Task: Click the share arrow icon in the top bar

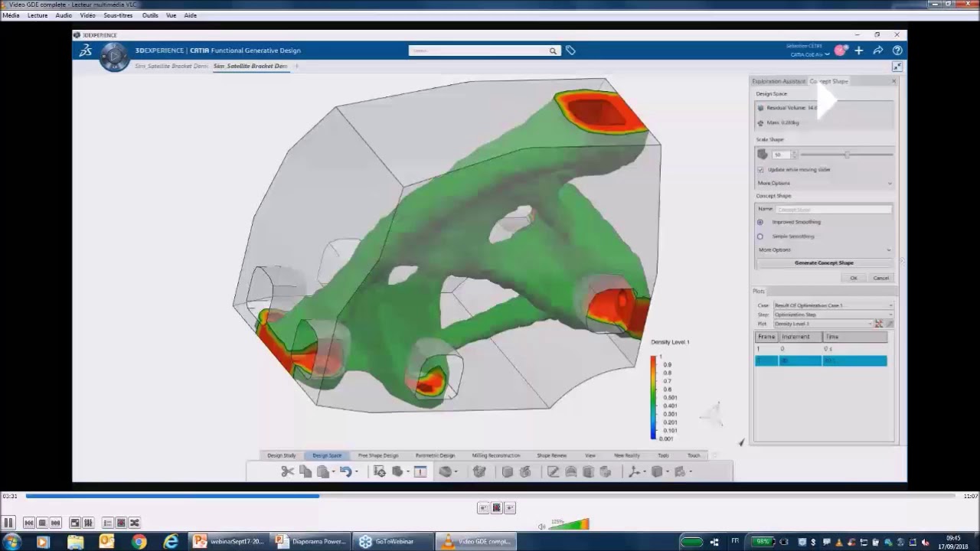Action: pyautogui.click(x=878, y=51)
